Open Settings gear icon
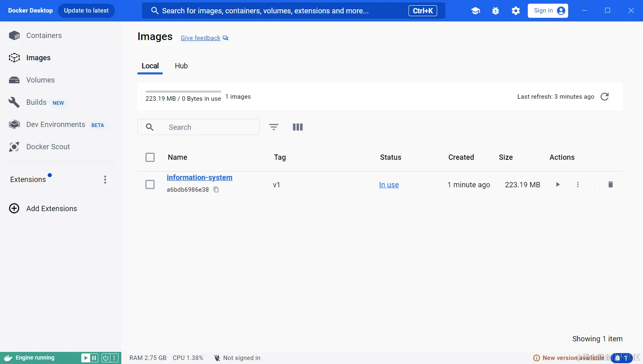The image size is (643, 364). (x=516, y=11)
